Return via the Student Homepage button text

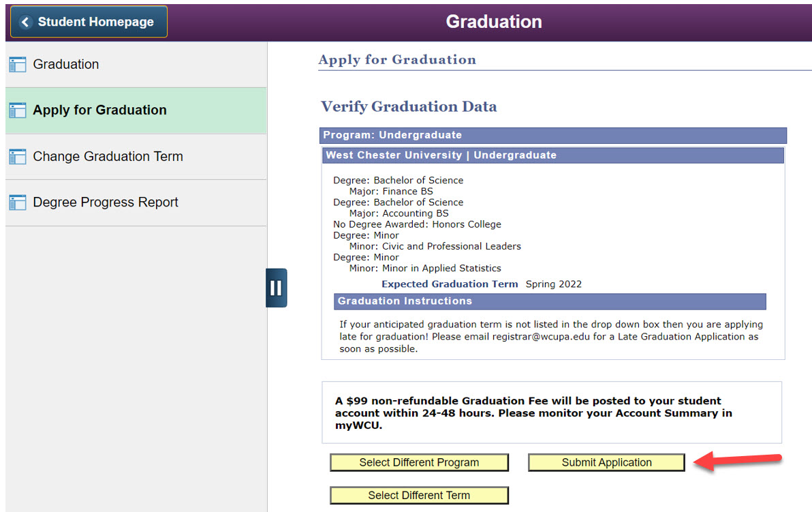(95, 22)
